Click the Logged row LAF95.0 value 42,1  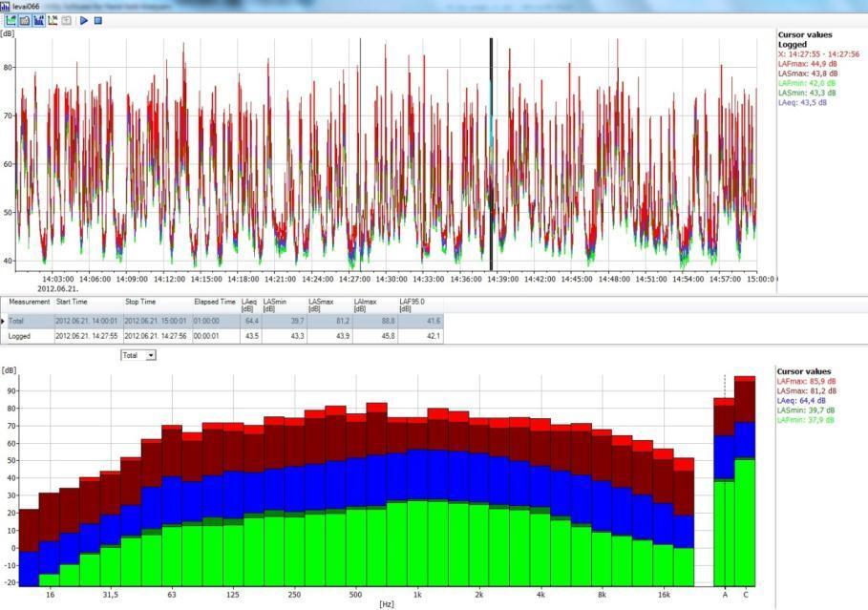434,336
